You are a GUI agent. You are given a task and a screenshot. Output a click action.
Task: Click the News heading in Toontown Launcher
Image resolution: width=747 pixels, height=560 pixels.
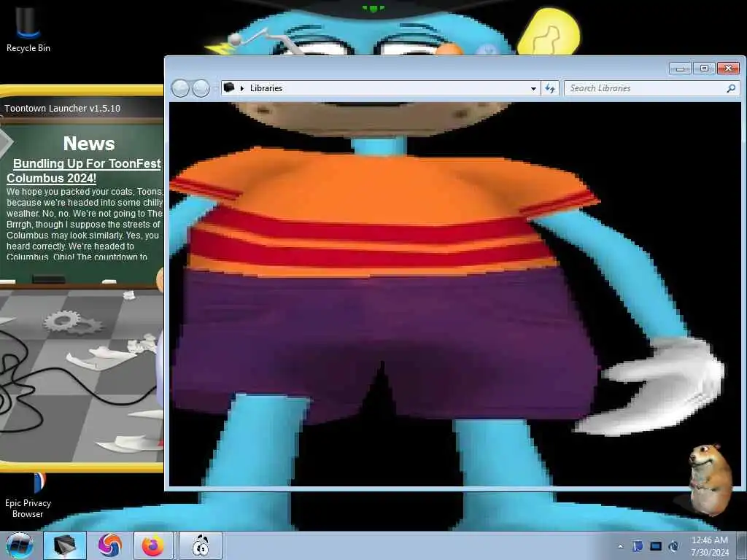click(89, 144)
